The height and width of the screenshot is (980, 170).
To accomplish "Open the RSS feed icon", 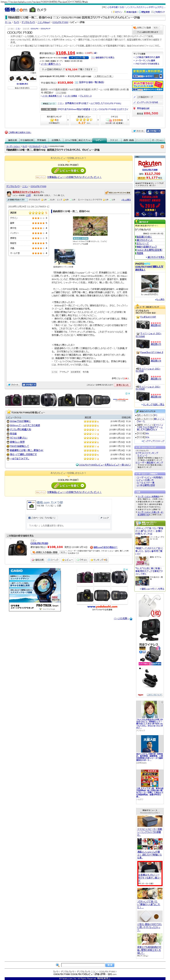I will pyautogui.click(x=162, y=146).
